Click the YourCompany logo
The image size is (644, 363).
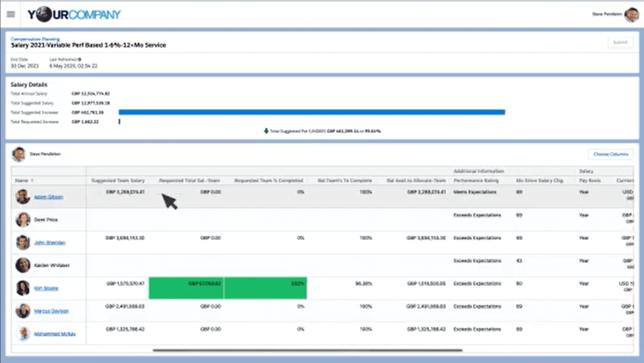pos(74,14)
